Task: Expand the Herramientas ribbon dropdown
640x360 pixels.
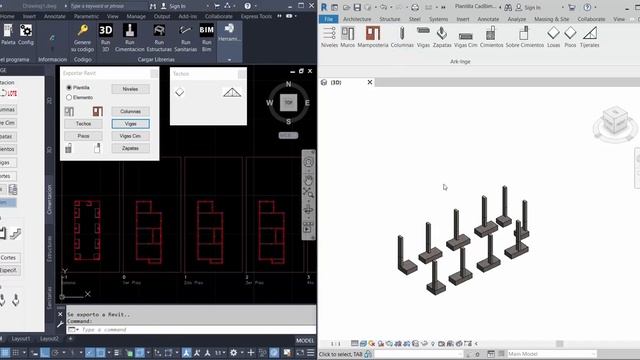Action: (x=229, y=60)
